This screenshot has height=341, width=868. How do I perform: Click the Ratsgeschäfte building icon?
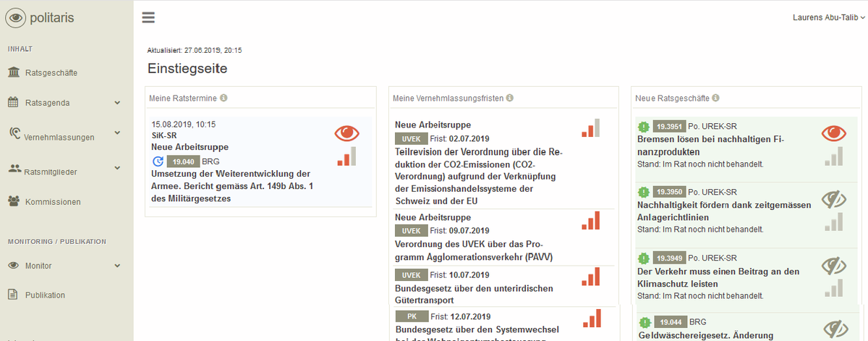[x=14, y=72]
